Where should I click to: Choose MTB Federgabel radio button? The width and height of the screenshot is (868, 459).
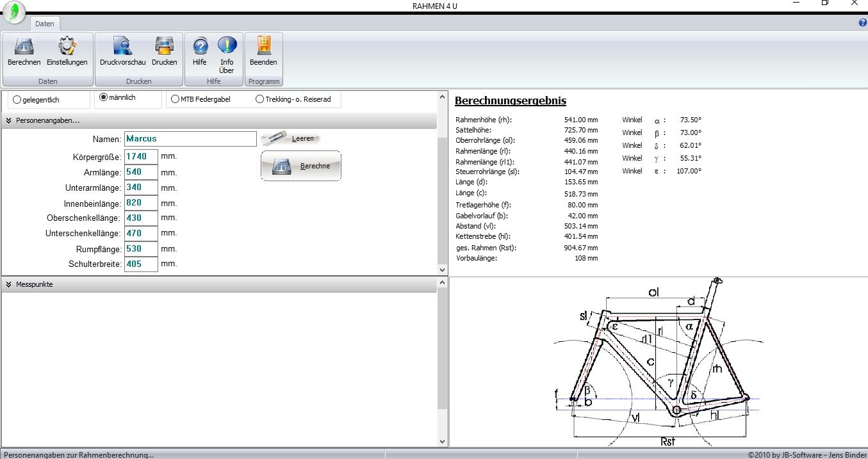(x=175, y=99)
